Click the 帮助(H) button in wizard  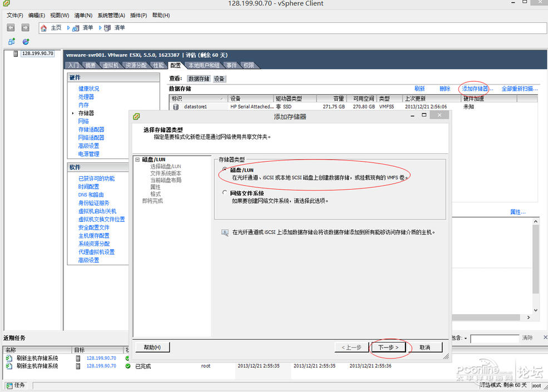(152, 348)
